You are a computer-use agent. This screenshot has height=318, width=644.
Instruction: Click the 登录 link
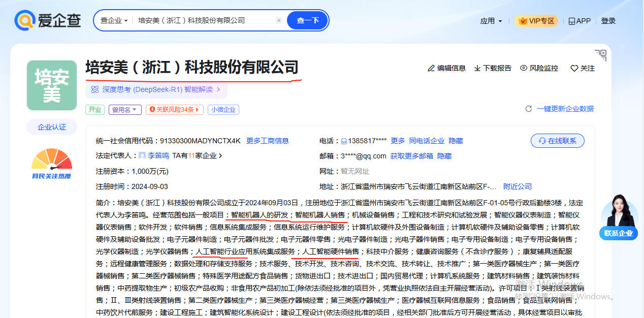(x=608, y=21)
